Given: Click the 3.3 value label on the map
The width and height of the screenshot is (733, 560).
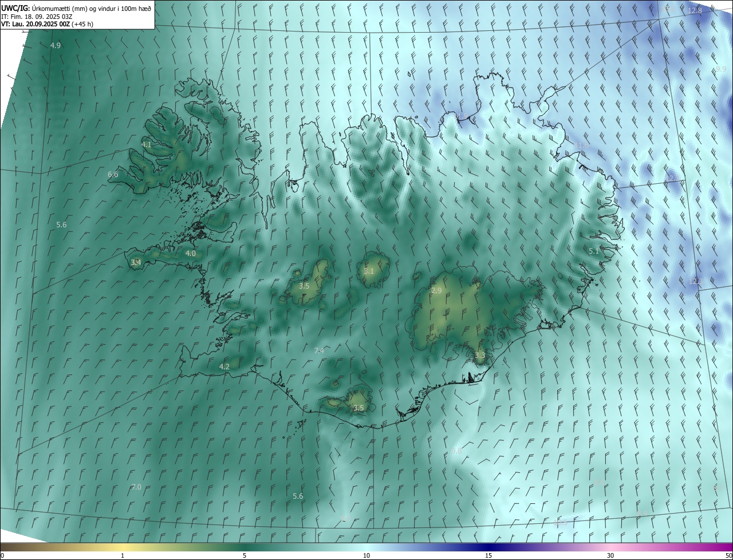Looking at the screenshot, I should [480, 355].
